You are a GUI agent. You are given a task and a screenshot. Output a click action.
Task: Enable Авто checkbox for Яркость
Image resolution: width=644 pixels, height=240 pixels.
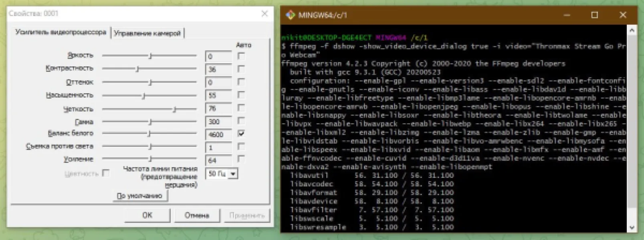[241, 56]
